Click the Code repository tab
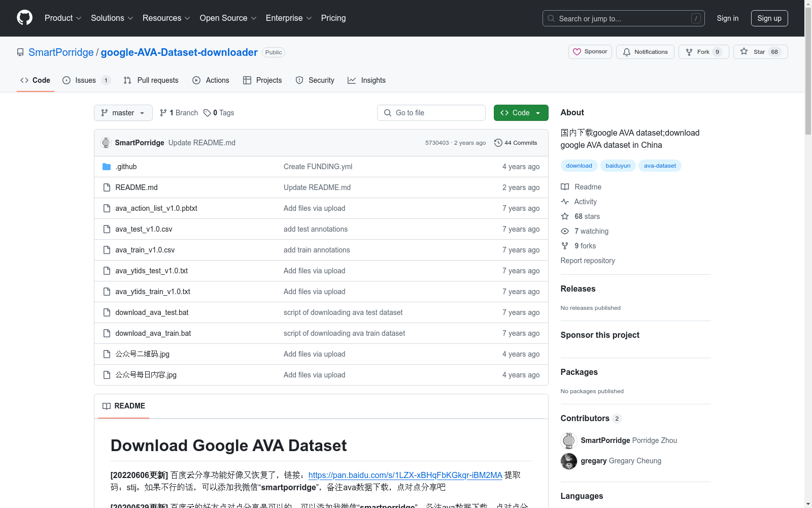This screenshot has height=508, width=812. click(36, 80)
